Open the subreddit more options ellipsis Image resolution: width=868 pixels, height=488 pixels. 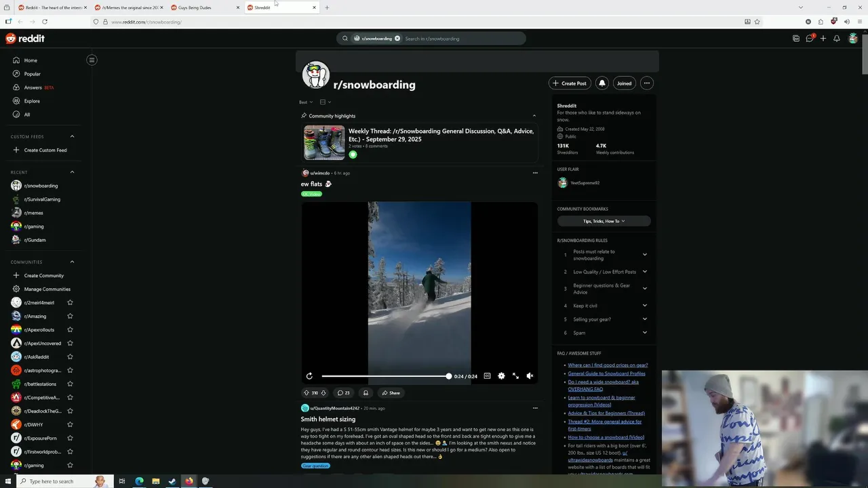pos(647,83)
